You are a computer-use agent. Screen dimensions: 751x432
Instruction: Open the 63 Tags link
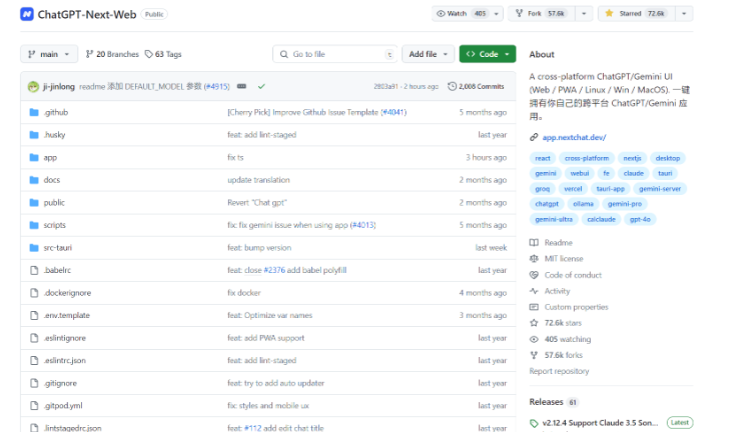point(163,54)
